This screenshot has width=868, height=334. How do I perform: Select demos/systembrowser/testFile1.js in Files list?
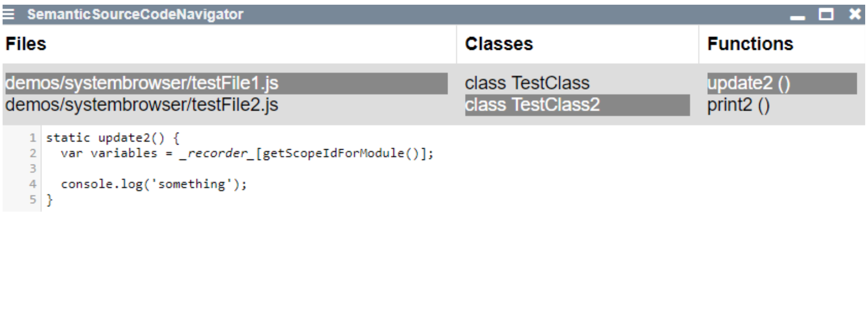(x=142, y=83)
